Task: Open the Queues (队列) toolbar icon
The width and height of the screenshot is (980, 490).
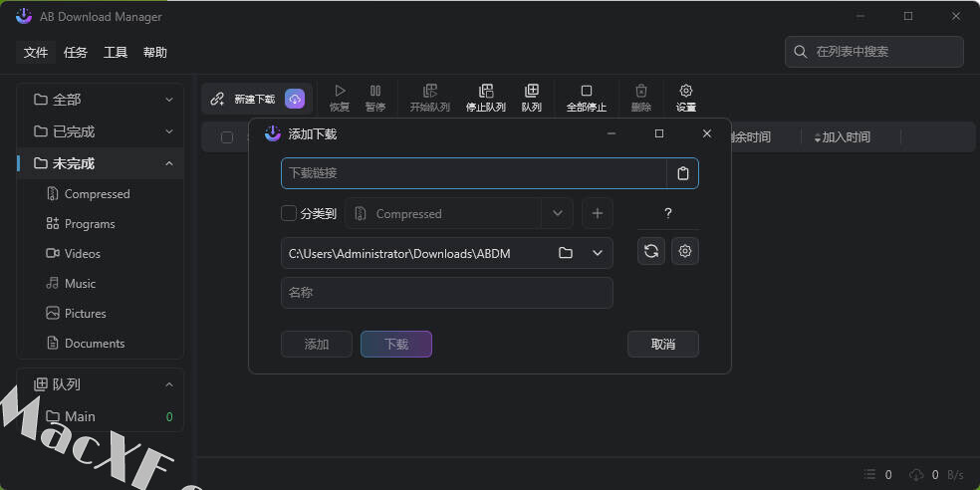Action: 531,92
